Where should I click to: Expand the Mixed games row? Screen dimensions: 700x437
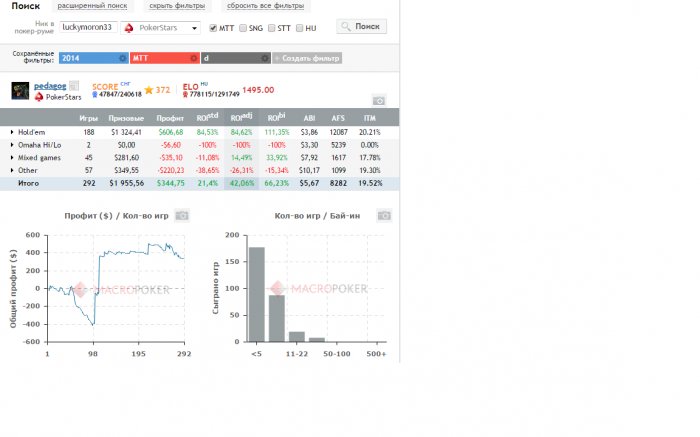pos(12,158)
